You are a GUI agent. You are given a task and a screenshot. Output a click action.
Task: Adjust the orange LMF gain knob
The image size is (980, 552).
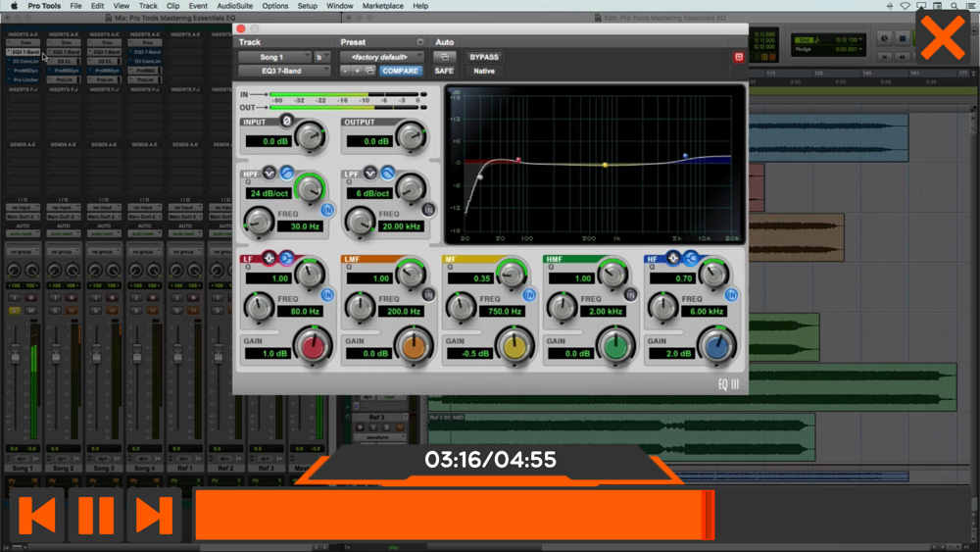click(414, 346)
